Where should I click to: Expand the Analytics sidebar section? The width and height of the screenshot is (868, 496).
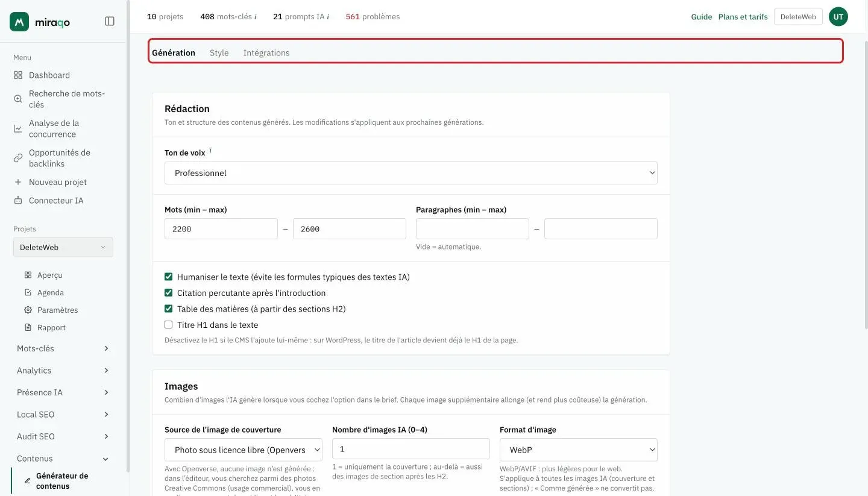click(x=63, y=371)
